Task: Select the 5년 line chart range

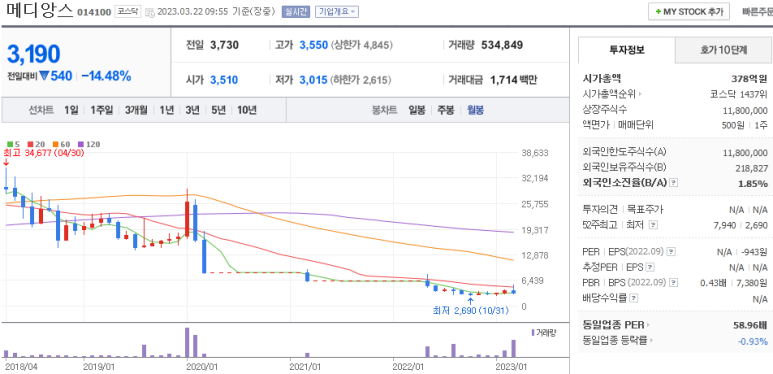Action: (x=218, y=110)
